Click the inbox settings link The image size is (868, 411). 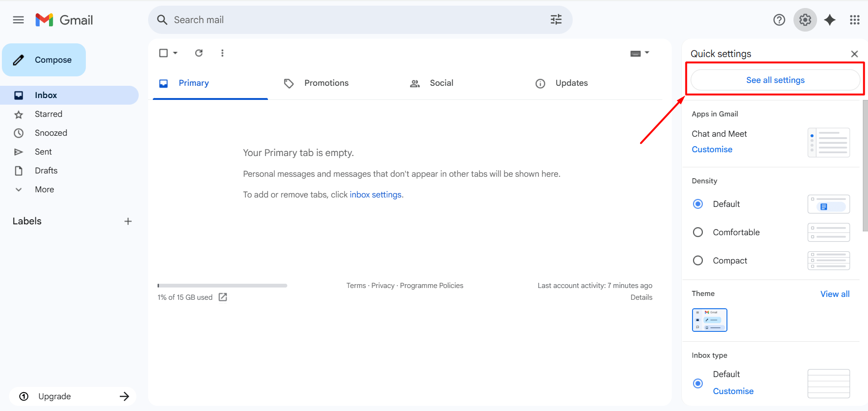point(376,195)
